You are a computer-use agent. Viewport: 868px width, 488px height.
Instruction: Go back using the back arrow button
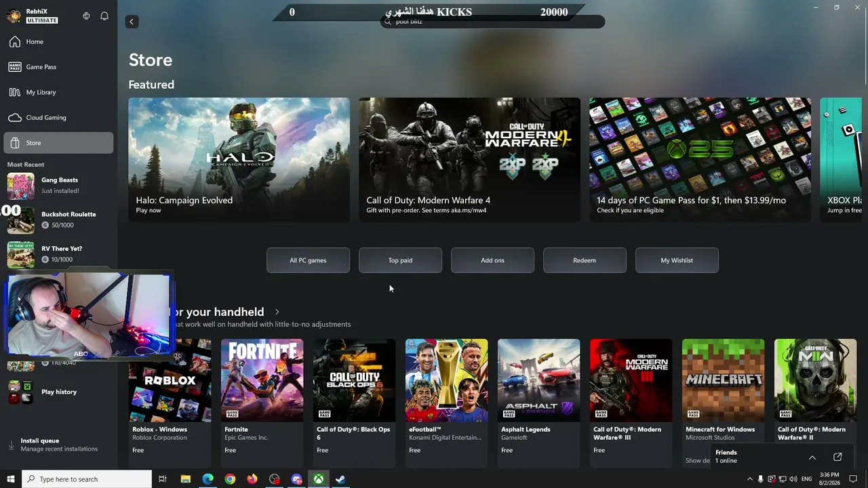click(x=132, y=22)
